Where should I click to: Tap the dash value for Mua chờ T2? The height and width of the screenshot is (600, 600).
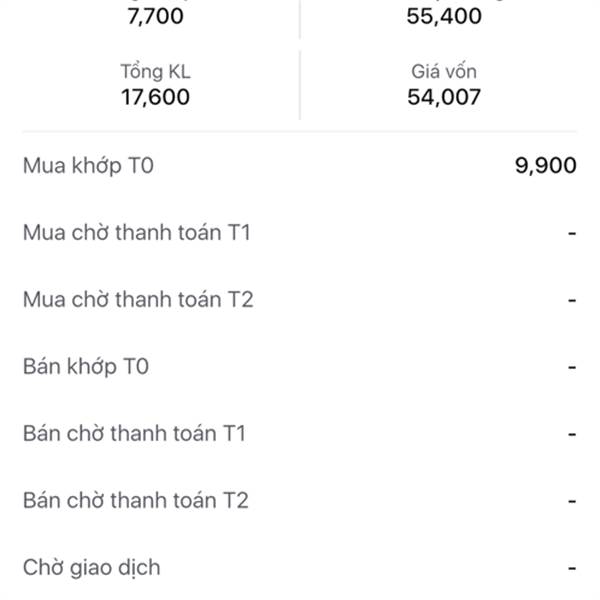pos(572,300)
